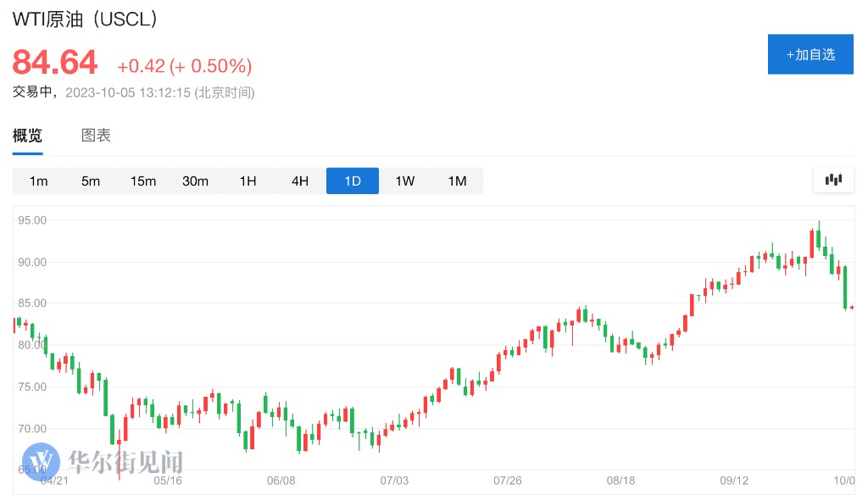Click the 84.64 current price
Image resolution: width=868 pixels, height=501 pixels.
point(55,63)
